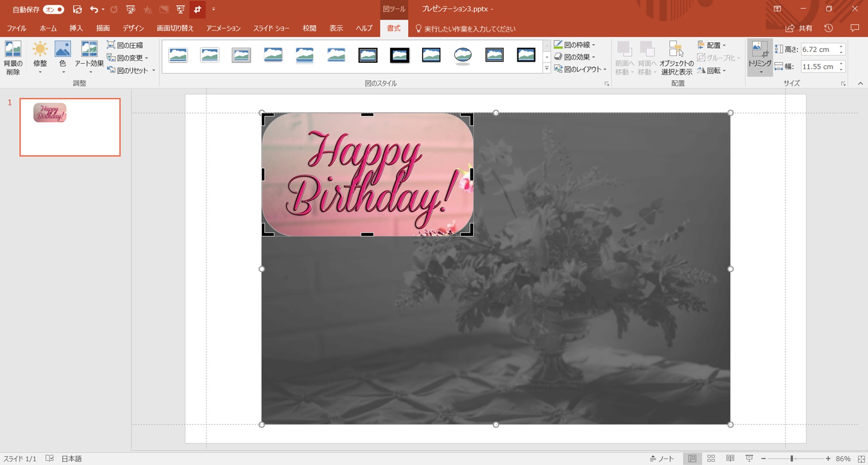Viewport: 868px width, 465px height.
Task: Open the version history clock icon
Action: [828, 28]
